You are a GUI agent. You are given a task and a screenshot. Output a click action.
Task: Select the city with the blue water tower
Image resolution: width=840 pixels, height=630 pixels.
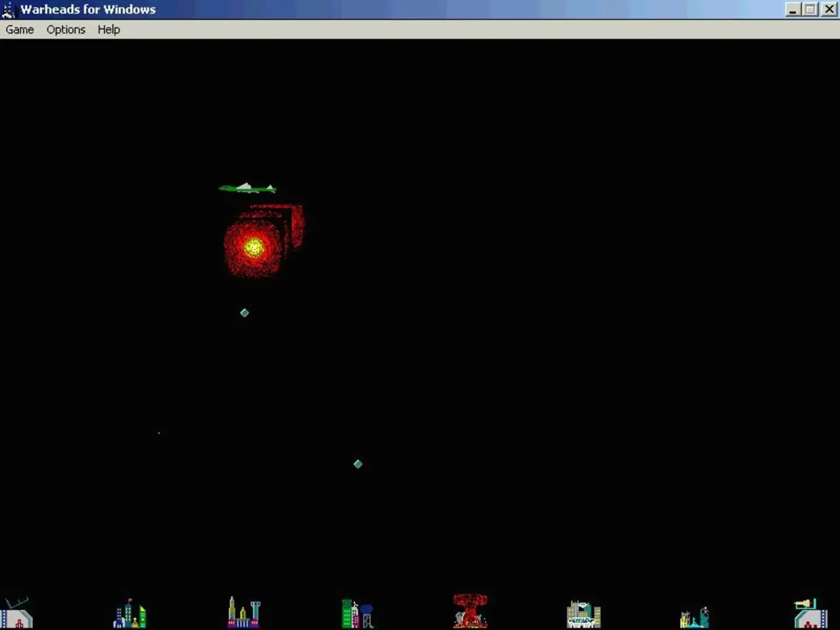tap(357, 614)
